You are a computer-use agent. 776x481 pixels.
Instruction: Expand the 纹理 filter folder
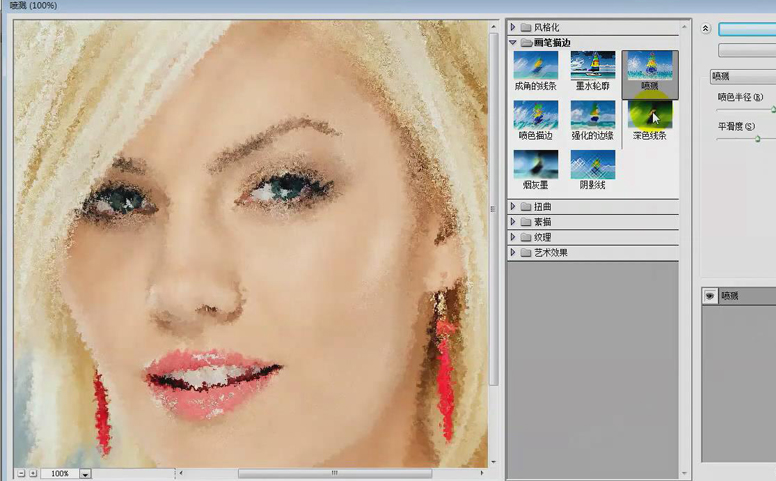point(513,237)
